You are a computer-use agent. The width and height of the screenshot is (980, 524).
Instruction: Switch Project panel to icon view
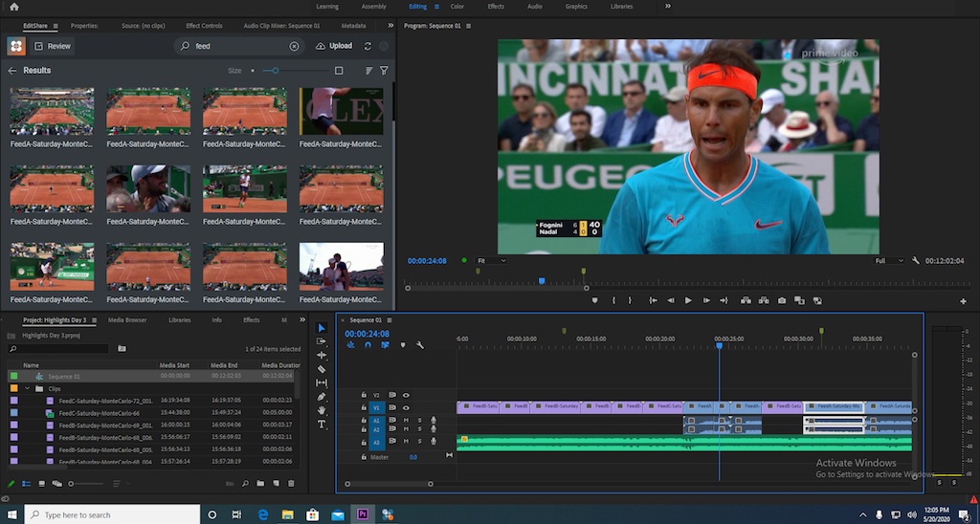[41, 484]
